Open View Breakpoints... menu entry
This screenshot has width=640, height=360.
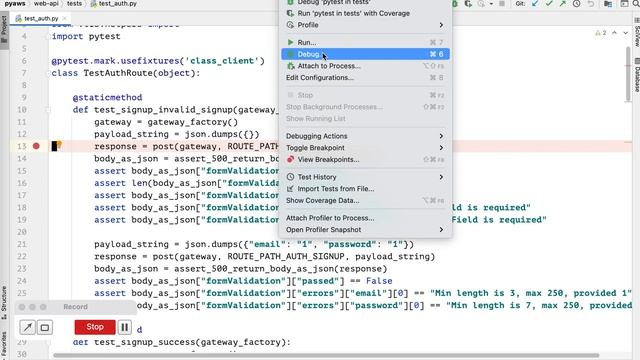(365, 159)
